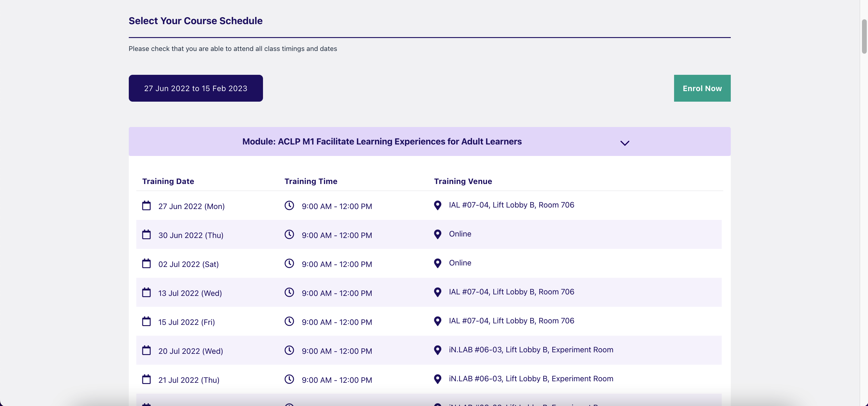This screenshot has width=868, height=406.
Task: Click location pin in 02 Jul row
Action: pos(437,264)
